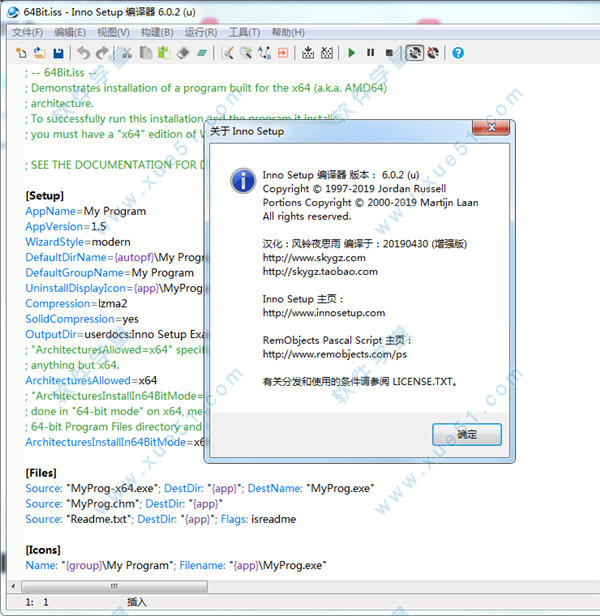600x616 pixels.
Task: Open help with the blue question icon
Action: (458, 53)
